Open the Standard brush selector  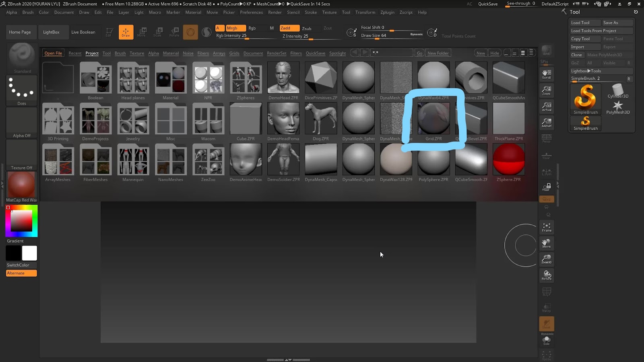22,58
